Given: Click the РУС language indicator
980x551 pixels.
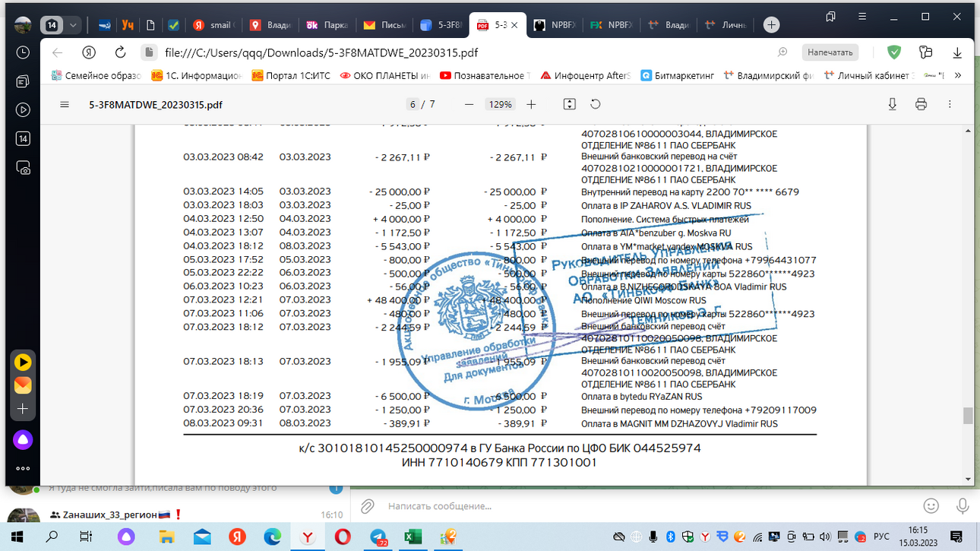Looking at the screenshot, I should (x=881, y=537).
